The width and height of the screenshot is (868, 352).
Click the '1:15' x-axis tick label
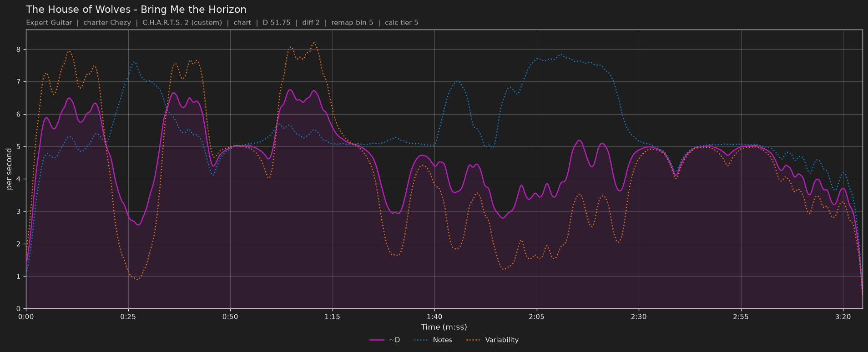pos(333,317)
